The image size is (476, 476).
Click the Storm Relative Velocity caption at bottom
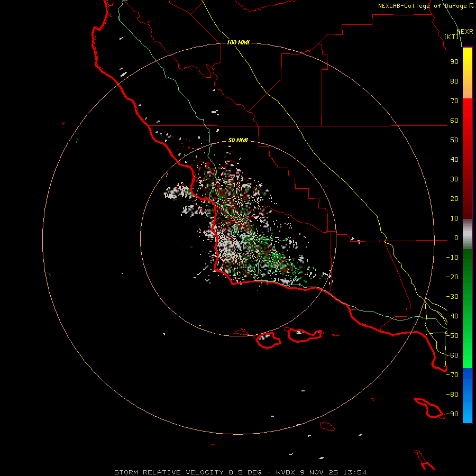pyautogui.click(x=240, y=472)
